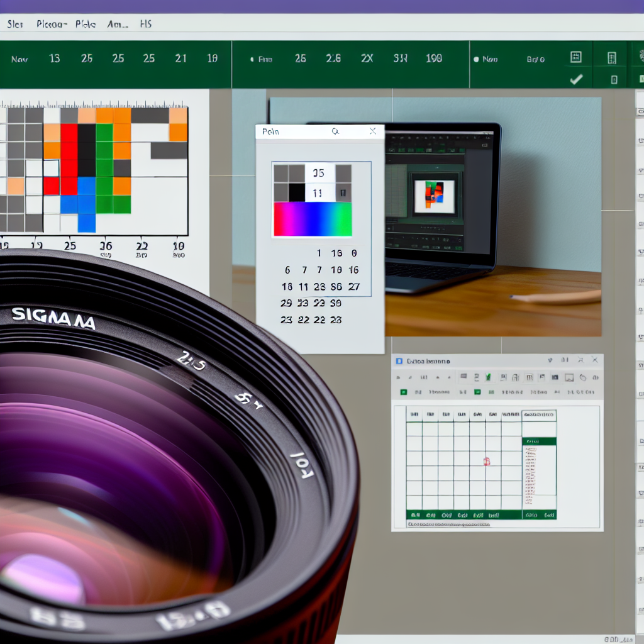644x644 pixels.
Task: Click the lowest blue cell in chart
Action: (87, 223)
